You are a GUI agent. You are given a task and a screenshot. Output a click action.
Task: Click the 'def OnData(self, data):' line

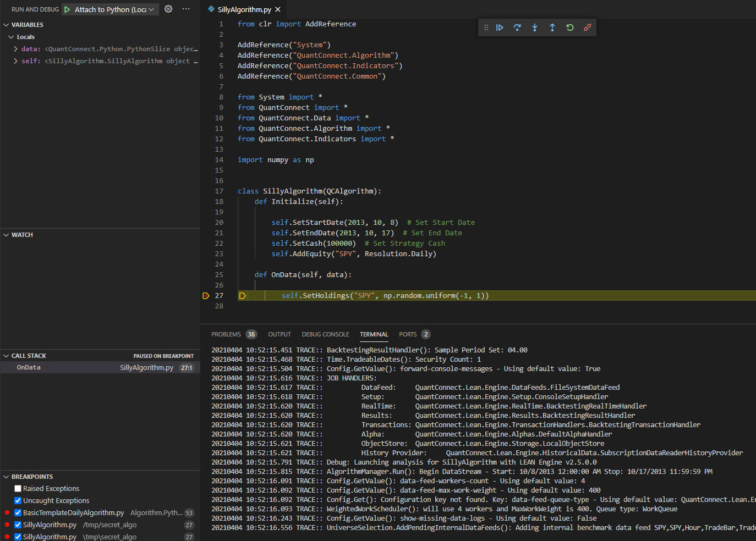pyautogui.click(x=303, y=275)
